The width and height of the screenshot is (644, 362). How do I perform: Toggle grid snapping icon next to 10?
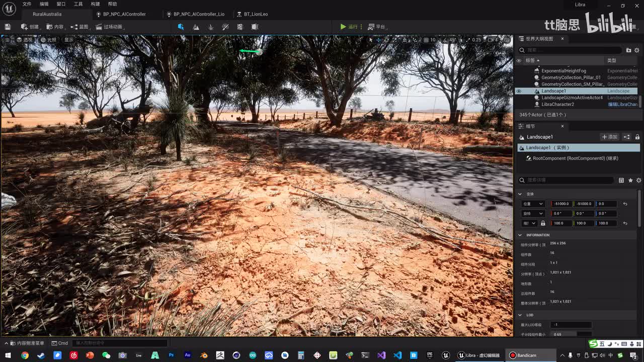coord(426,40)
